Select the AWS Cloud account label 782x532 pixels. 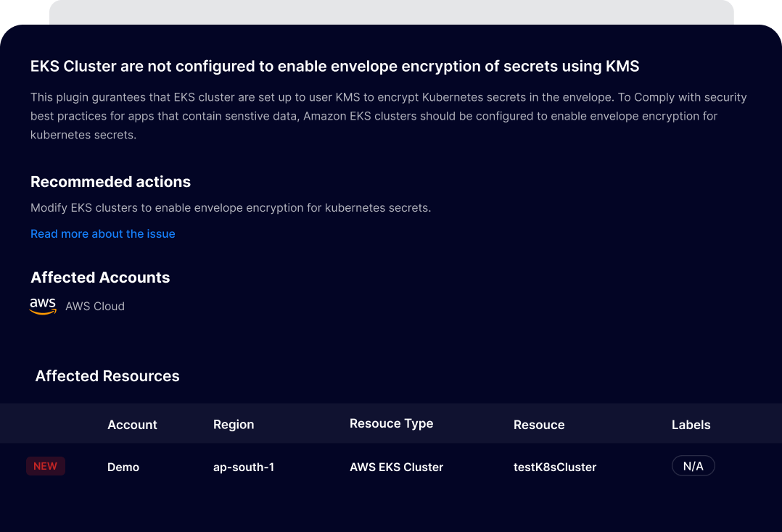click(x=95, y=307)
